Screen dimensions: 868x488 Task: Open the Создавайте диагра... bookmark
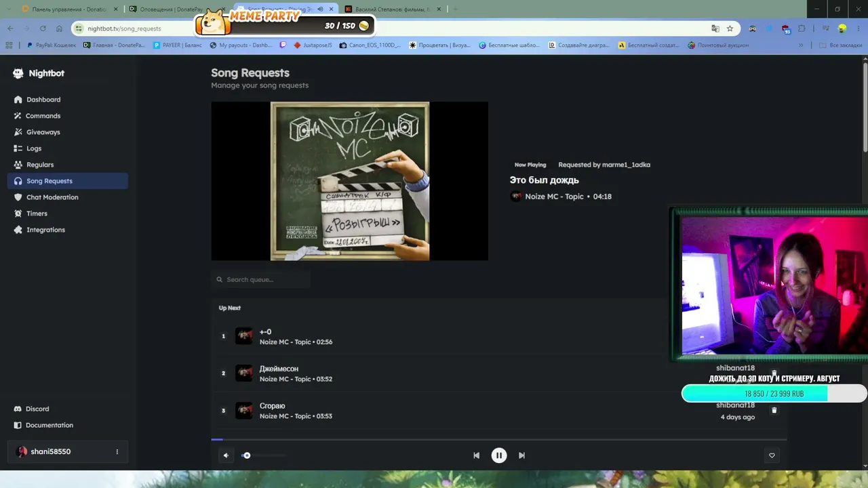click(579, 45)
